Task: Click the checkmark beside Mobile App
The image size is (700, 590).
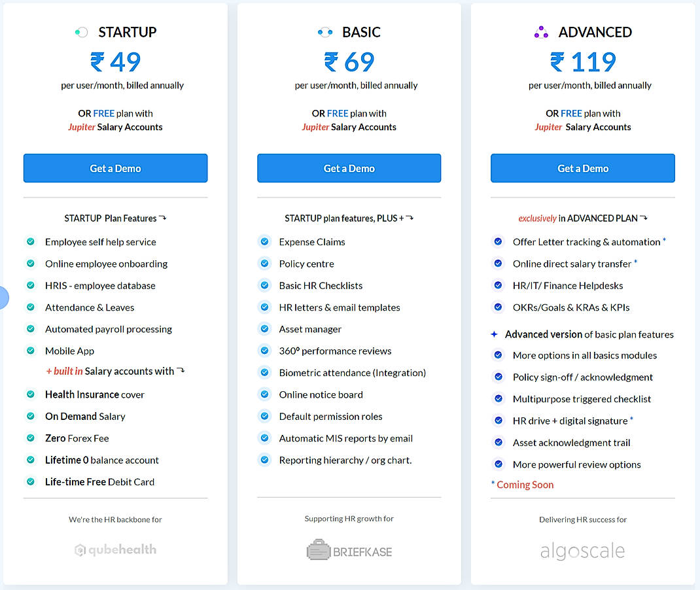Action: click(31, 351)
